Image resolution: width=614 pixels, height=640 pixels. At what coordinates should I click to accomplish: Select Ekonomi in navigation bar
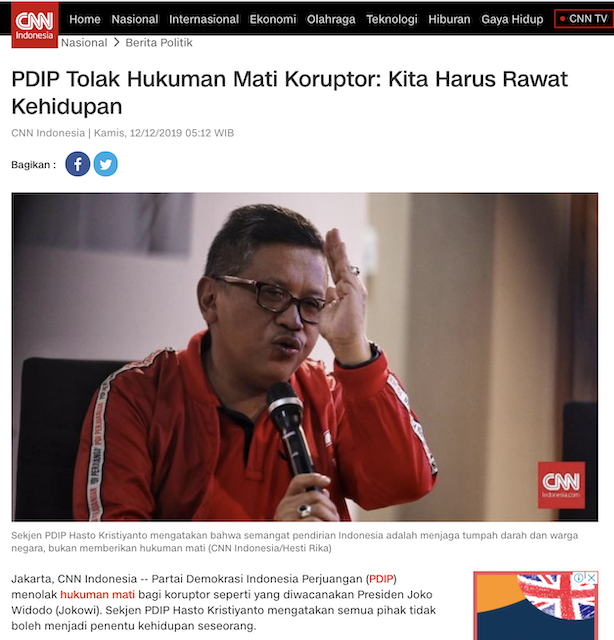pyautogui.click(x=273, y=19)
